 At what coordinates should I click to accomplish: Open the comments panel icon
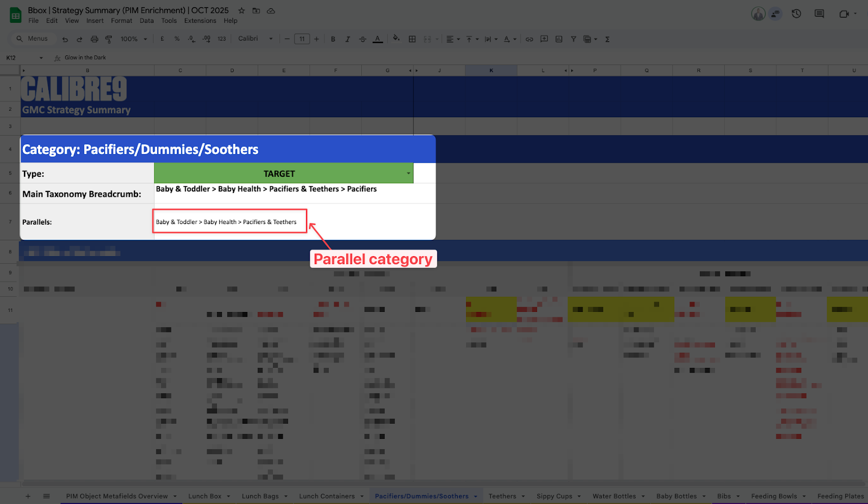coord(819,14)
